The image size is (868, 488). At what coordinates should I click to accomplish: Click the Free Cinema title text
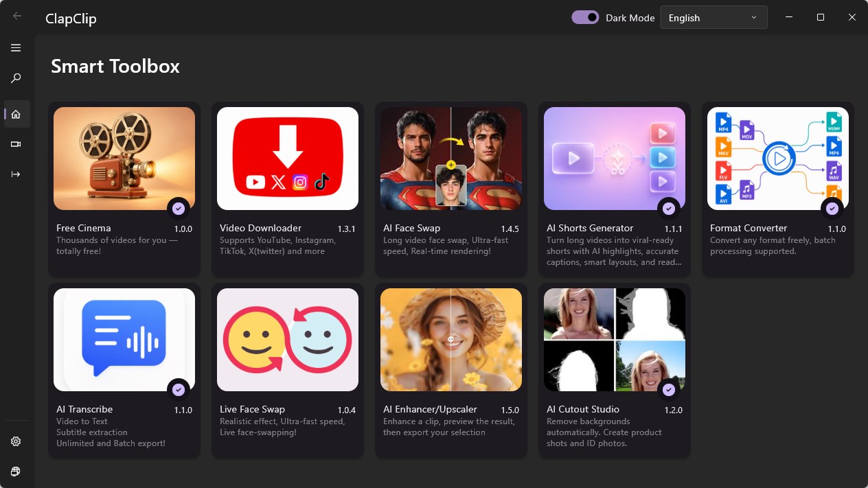(84, 228)
